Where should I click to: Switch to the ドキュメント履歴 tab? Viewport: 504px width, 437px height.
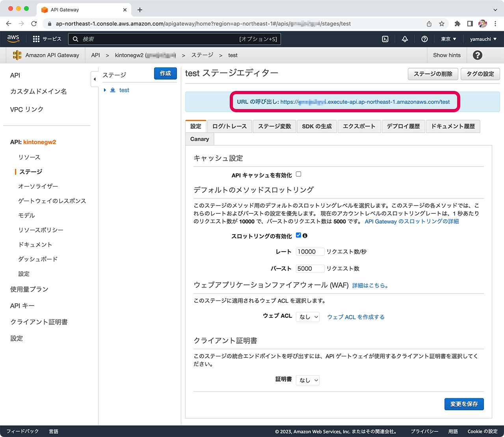tap(453, 126)
